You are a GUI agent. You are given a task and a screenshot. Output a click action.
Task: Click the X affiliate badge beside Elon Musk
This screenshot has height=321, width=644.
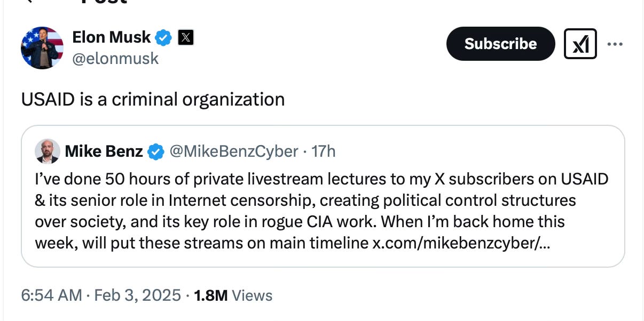click(x=185, y=37)
